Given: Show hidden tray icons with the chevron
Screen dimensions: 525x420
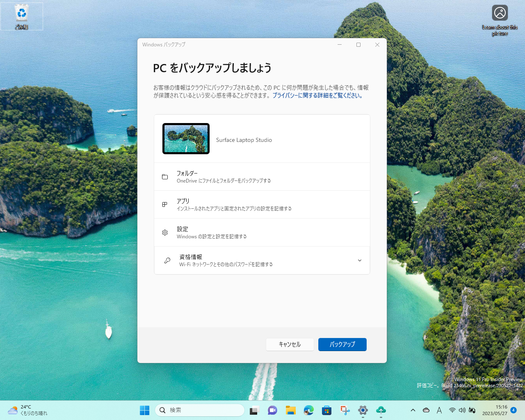Looking at the screenshot, I should coord(413,410).
